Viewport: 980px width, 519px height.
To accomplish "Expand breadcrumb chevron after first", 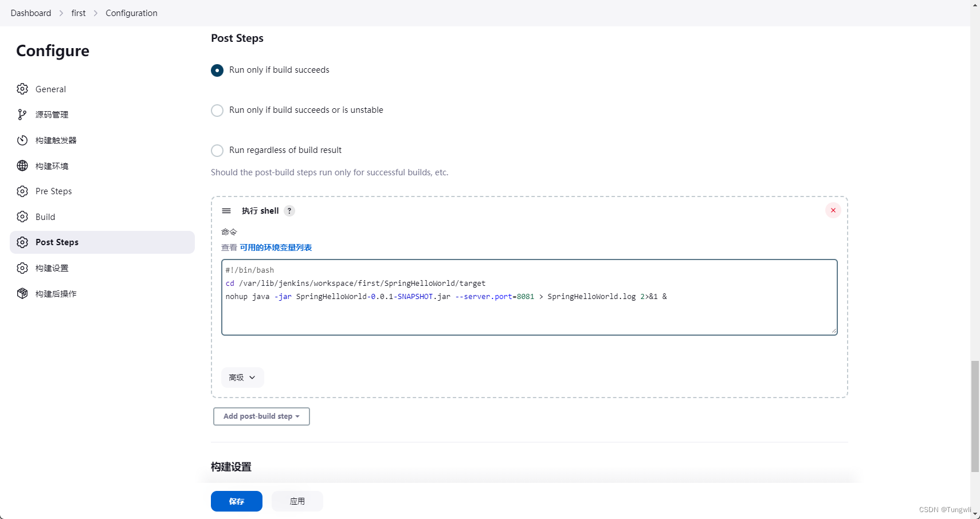I will point(96,13).
